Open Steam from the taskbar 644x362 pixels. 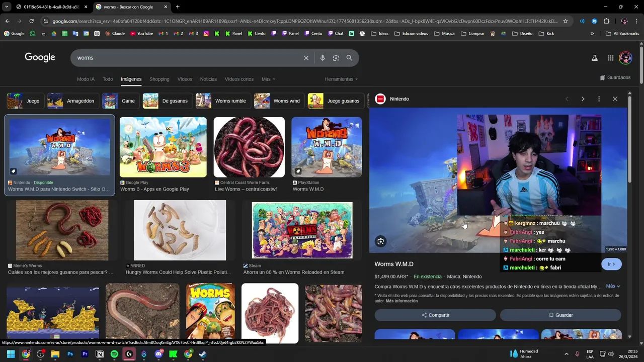tap(203, 354)
